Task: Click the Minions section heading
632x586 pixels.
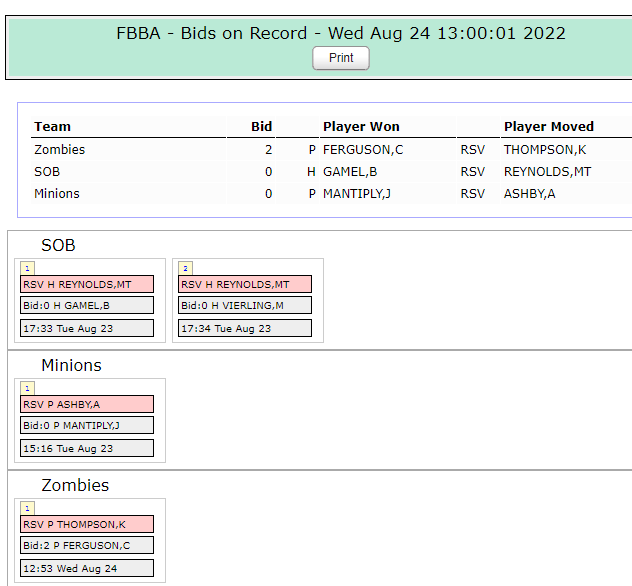Action: point(71,365)
